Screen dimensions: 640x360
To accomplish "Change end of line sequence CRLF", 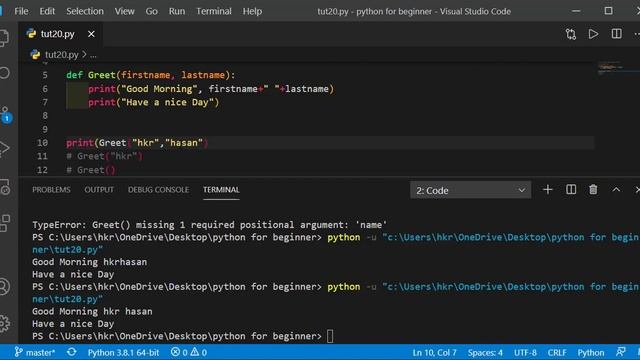I will point(557,352).
